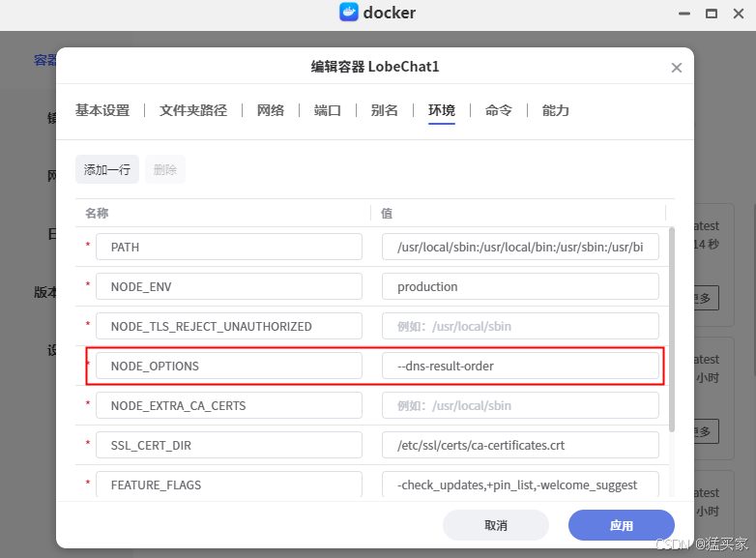Maximize the docker window
The image size is (756, 558).
712,14
